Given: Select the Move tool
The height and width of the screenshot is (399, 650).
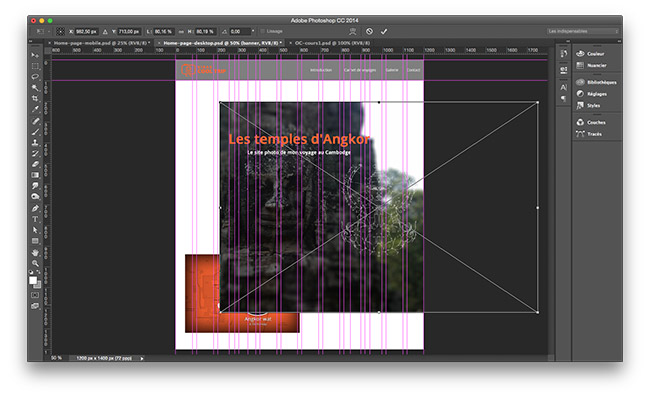Looking at the screenshot, I should click(35, 55).
